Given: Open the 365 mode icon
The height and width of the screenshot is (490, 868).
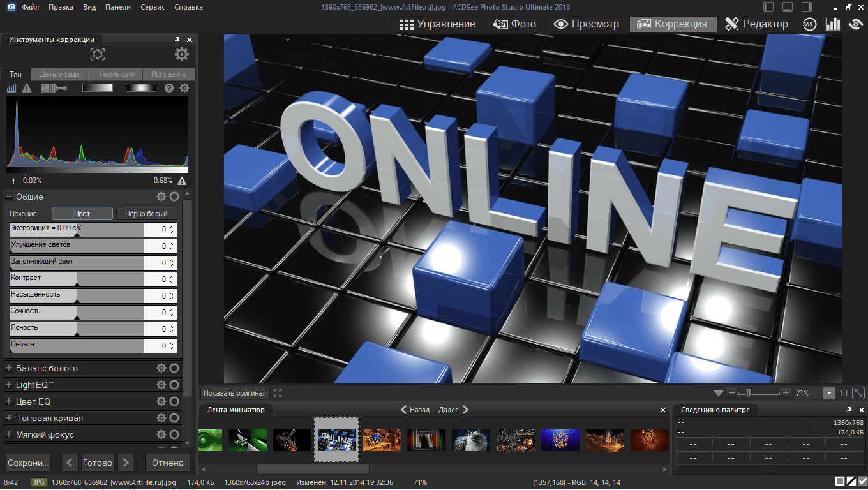Looking at the screenshot, I should click(x=809, y=24).
